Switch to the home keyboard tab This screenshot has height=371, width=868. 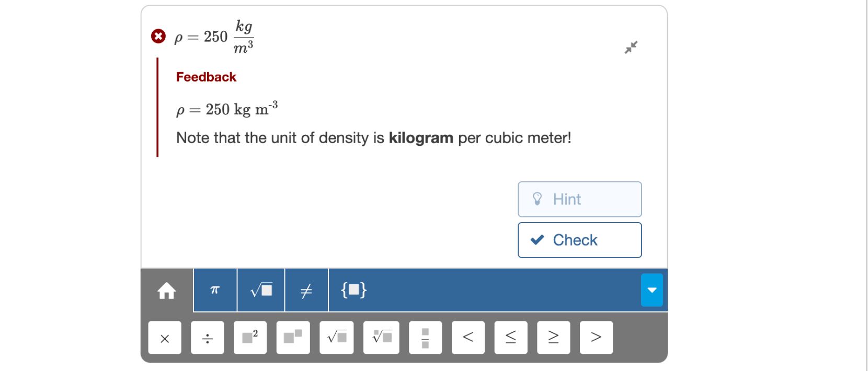pyautogui.click(x=166, y=291)
